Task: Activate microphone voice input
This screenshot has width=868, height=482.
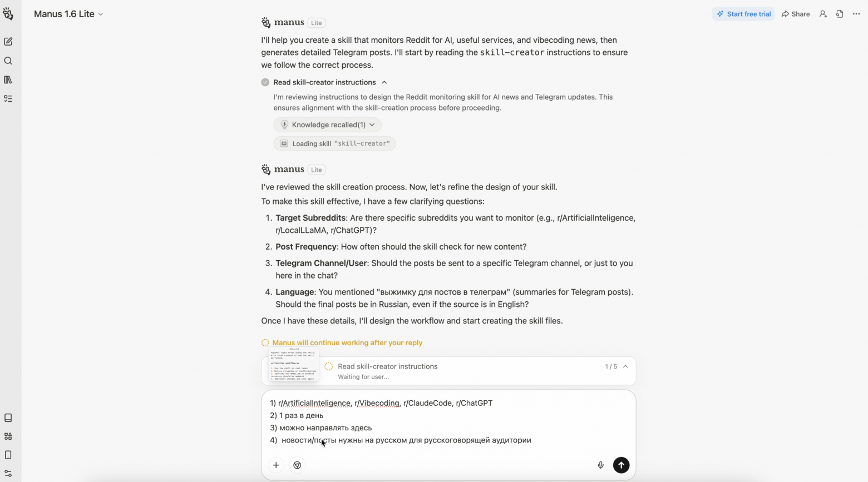Action: click(x=600, y=465)
